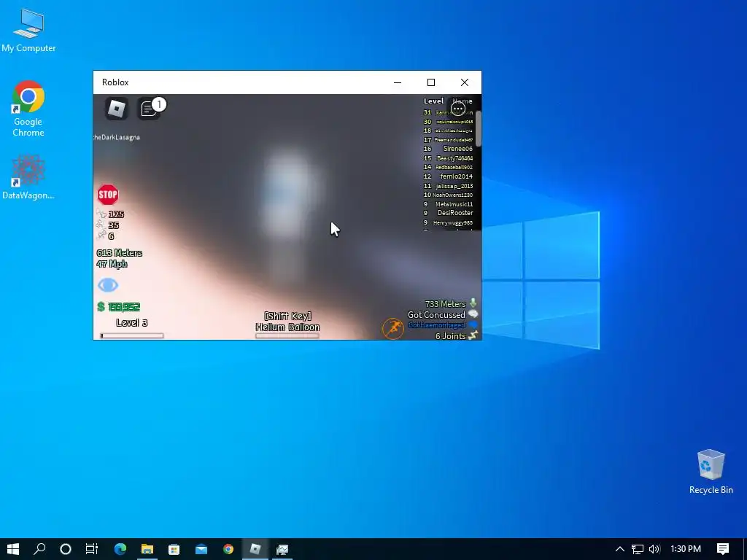Click the Got Haemorrhaged status text
The image size is (747, 560).
437,325
